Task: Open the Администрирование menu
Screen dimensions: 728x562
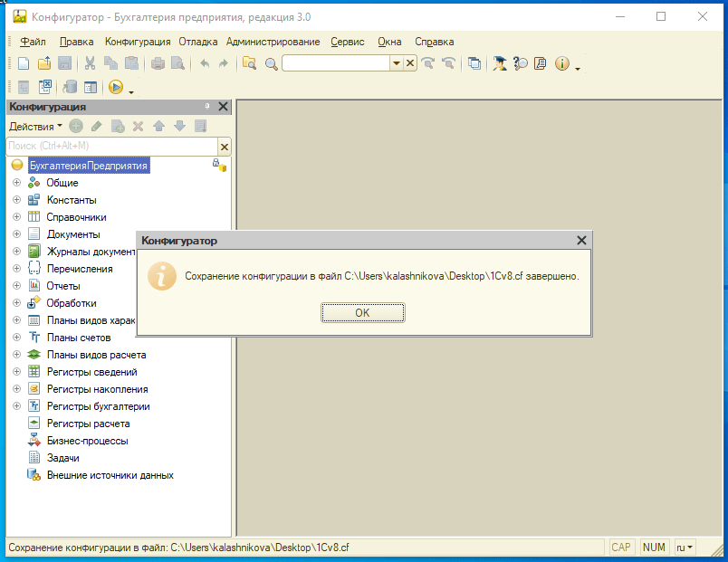Action: (273, 42)
